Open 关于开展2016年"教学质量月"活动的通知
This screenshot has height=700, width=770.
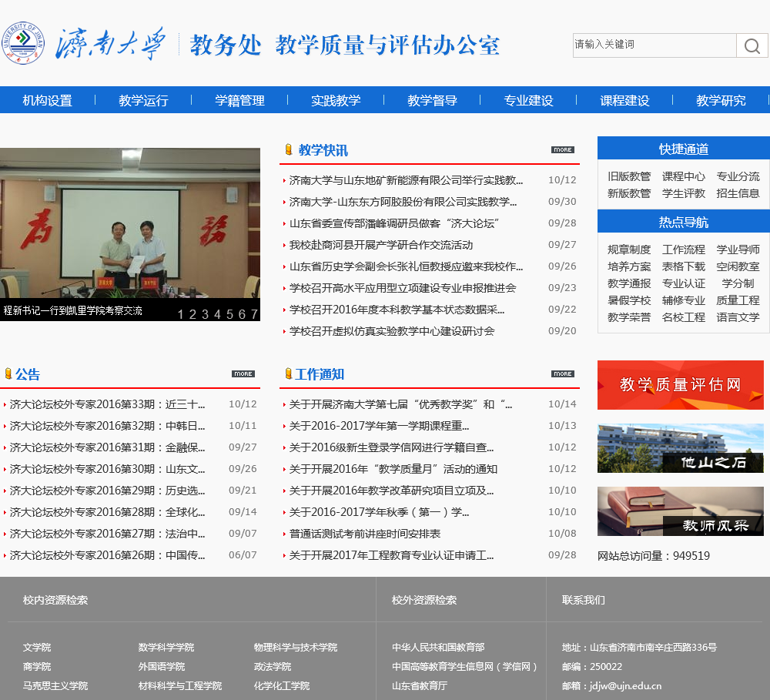[x=393, y=469]
